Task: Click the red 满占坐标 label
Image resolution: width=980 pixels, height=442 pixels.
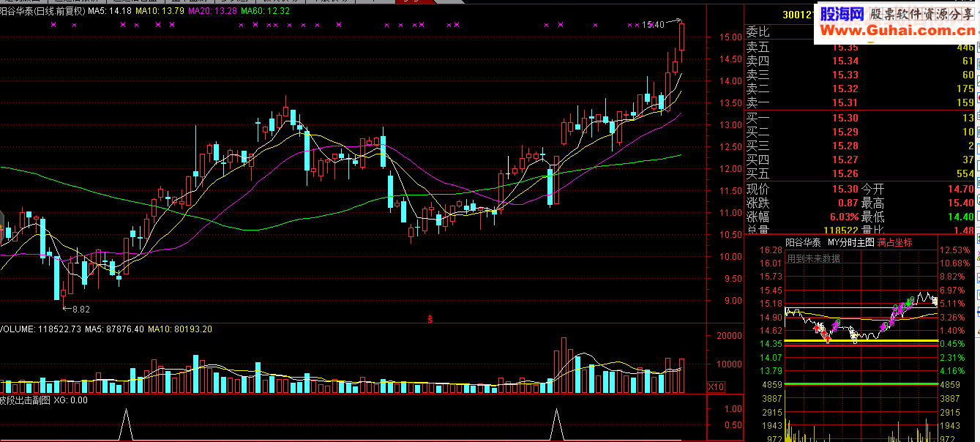Action: point(895,242)
